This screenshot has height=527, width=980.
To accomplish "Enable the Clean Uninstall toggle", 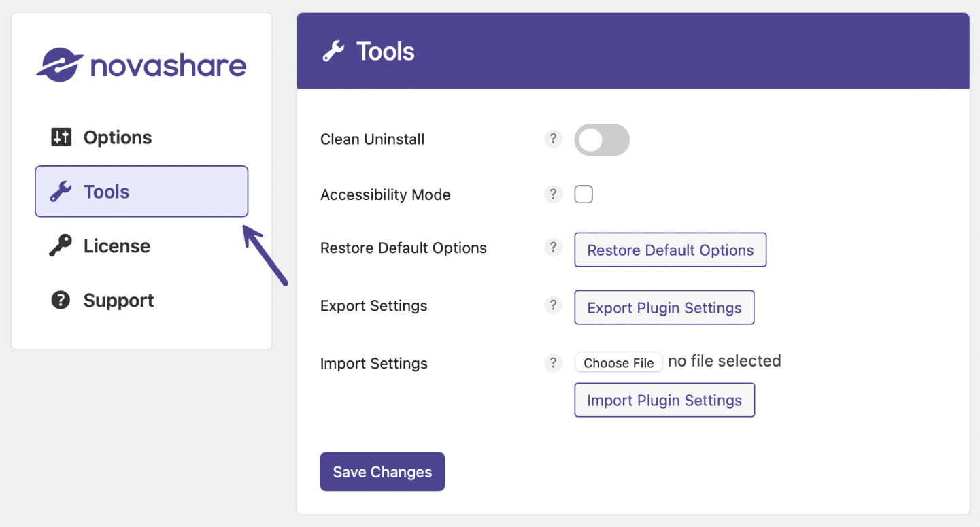I will click(601, 139).
